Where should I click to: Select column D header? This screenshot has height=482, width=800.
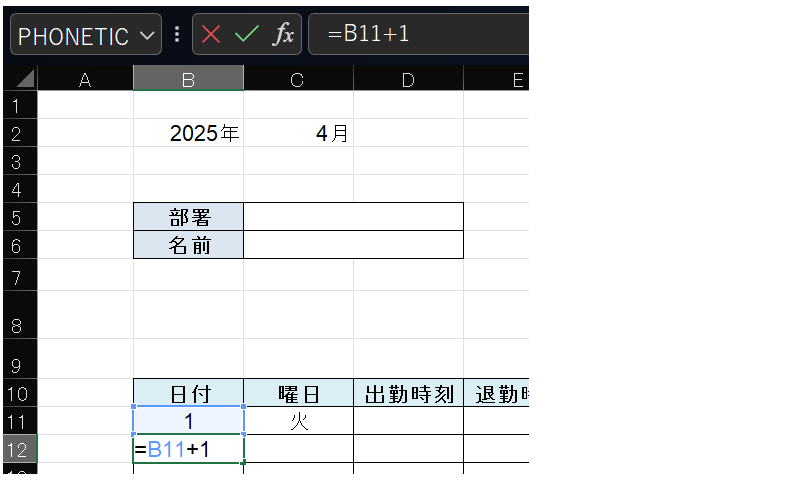point(408,80)
